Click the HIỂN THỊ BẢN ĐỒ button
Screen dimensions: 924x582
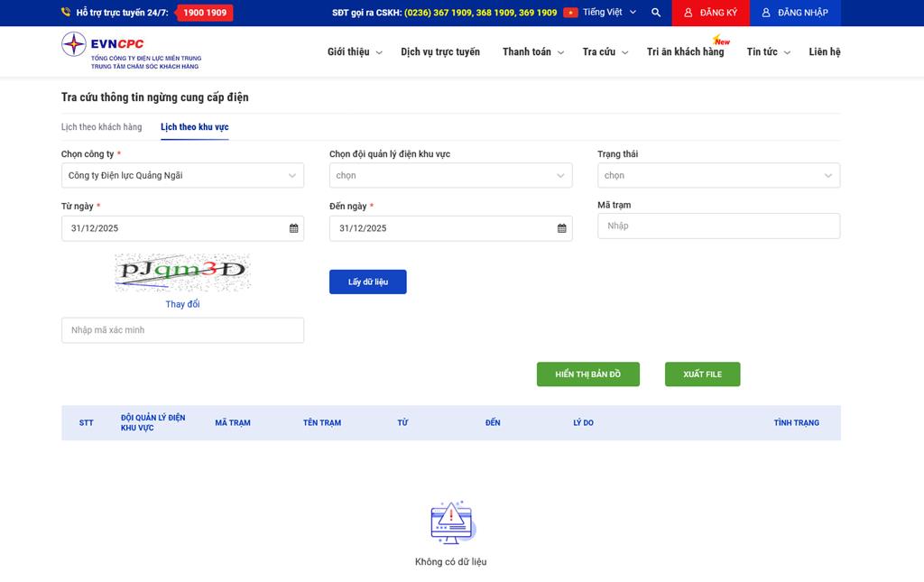click(x=587, y=374)
